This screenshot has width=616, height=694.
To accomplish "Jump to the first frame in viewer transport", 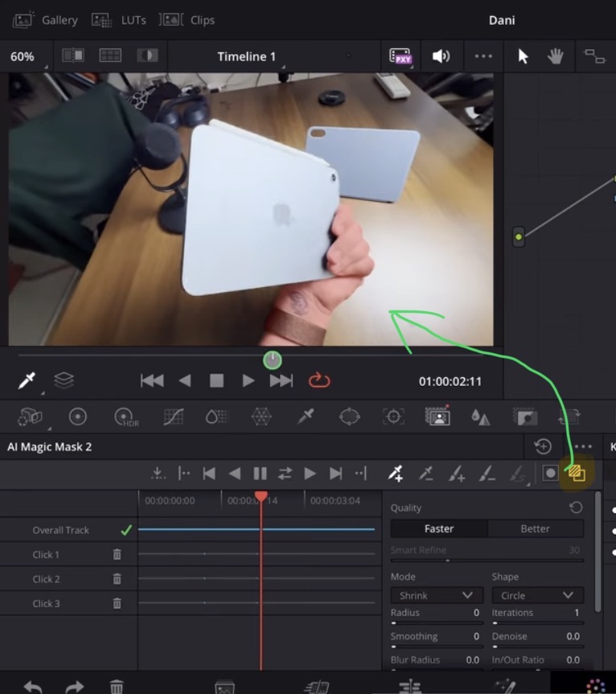I will (x=152, y=380).
